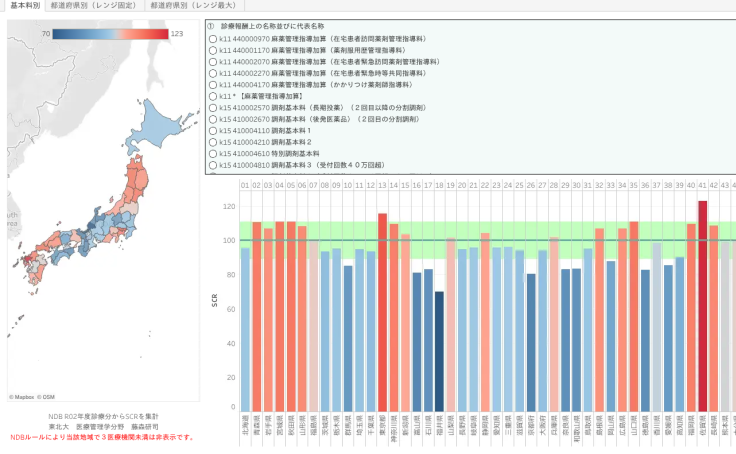Screen dimensions: 736x454
Task: Select radio k11 440002070 在宅患者緊急訪問薬剤管理指導料
Action: (213, 62)
